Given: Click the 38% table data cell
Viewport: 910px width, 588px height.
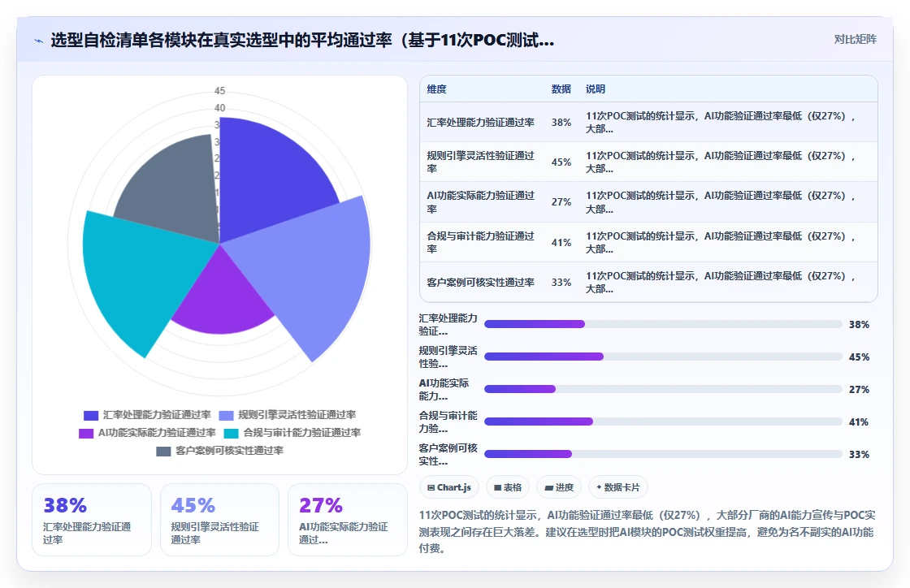Looking at the screenshot, I should click(x=561, y=123).
